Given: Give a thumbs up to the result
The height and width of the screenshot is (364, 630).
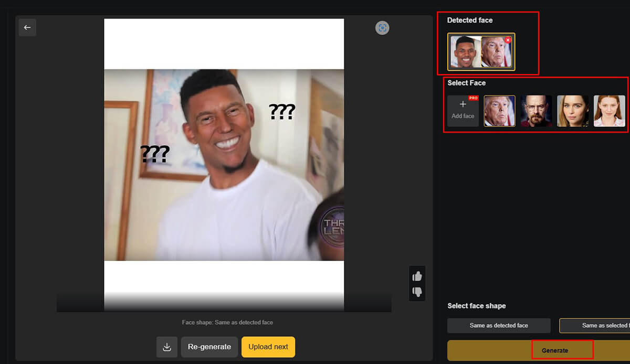Looking at the screenshot, I should [417, 275].
